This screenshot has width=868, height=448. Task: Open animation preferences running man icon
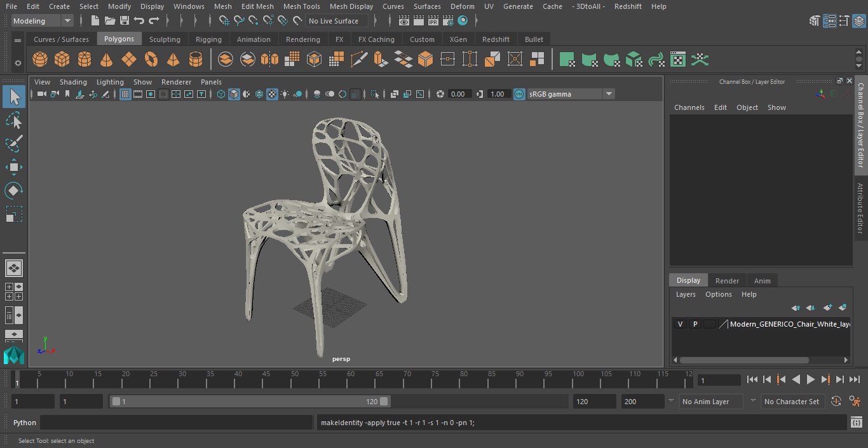coord(855,402)
